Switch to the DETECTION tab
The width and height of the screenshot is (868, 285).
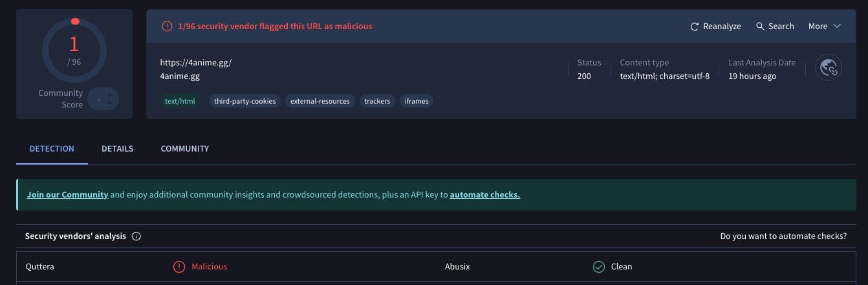[x=52, y=149]
